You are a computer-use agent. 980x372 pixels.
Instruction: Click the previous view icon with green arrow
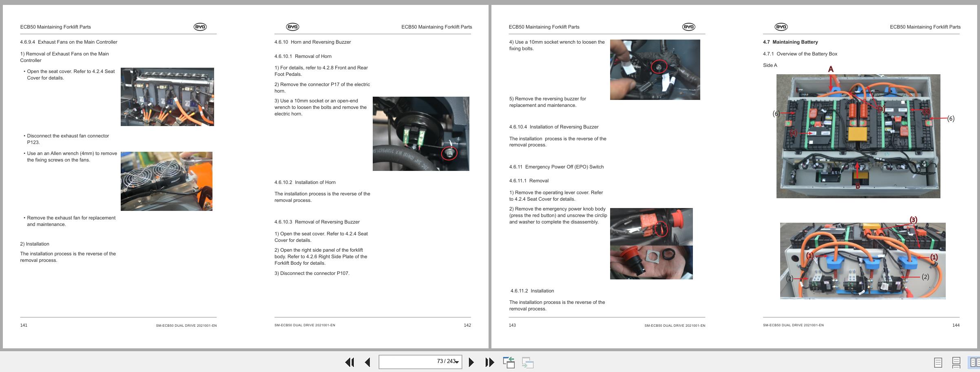click(x=509, y=362)
